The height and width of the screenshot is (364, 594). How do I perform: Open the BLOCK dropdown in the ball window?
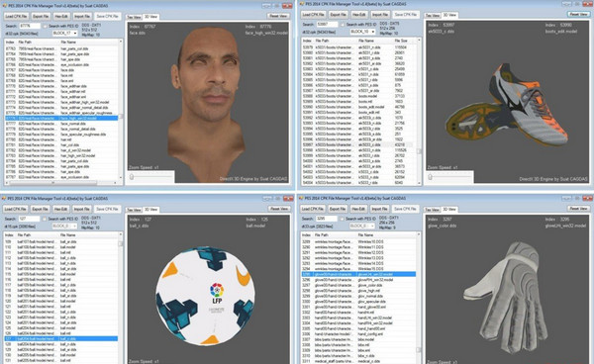click(64, 226)
